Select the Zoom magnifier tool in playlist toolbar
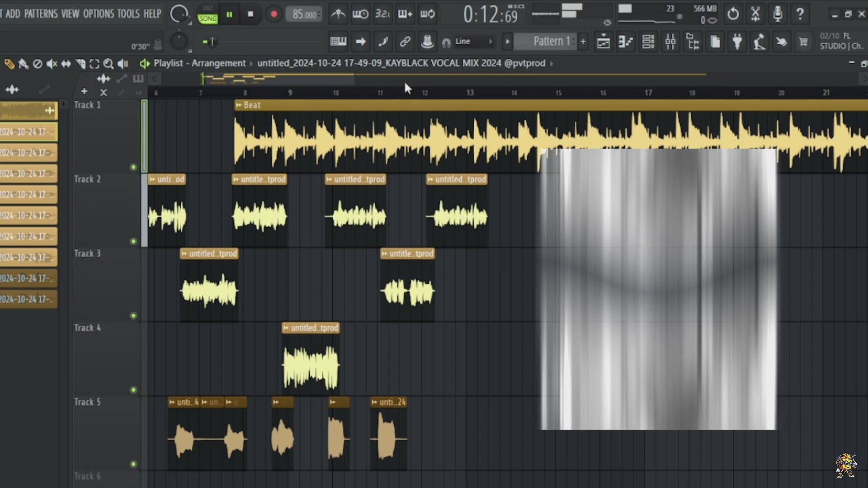868x488 pixels. [x=108, y=64]
